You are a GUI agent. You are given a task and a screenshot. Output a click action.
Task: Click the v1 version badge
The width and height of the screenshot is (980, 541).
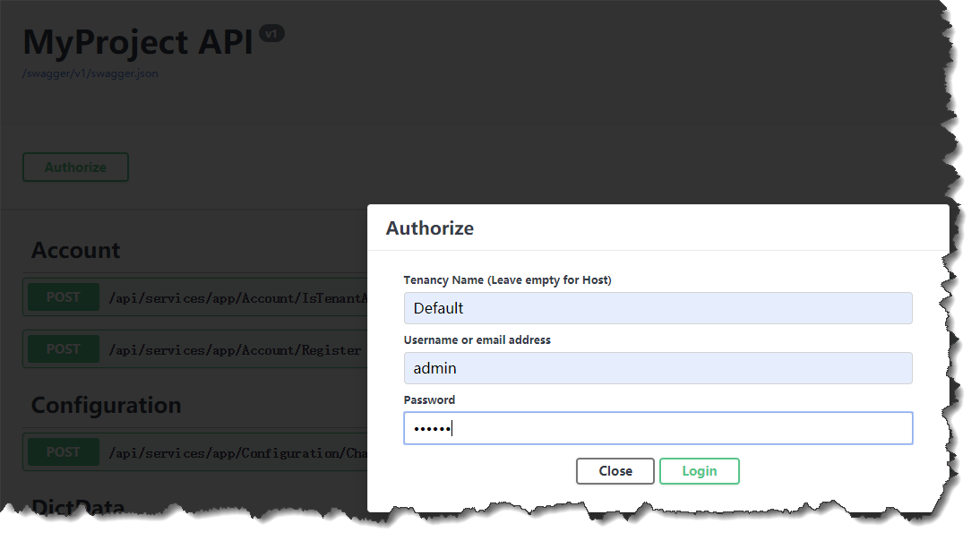272,34
